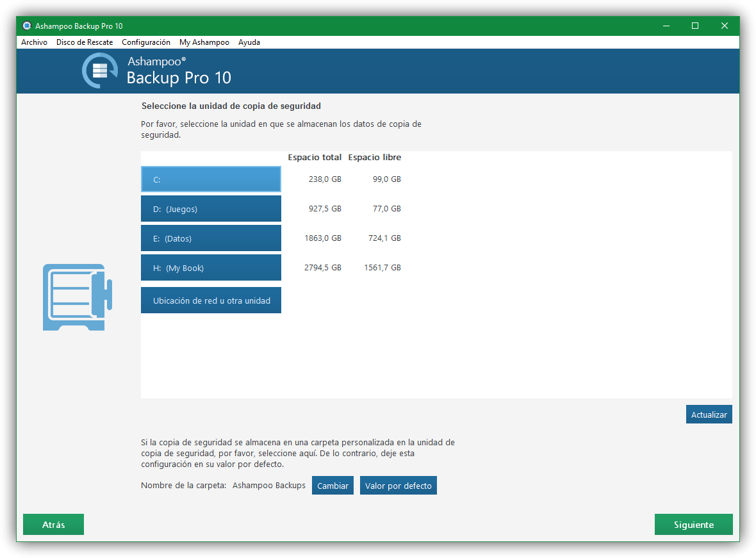Maximize the Ashampoo Backup Pro window
Image resolution: width=756 pixels, height=558 pixels.
coord(694,26)
